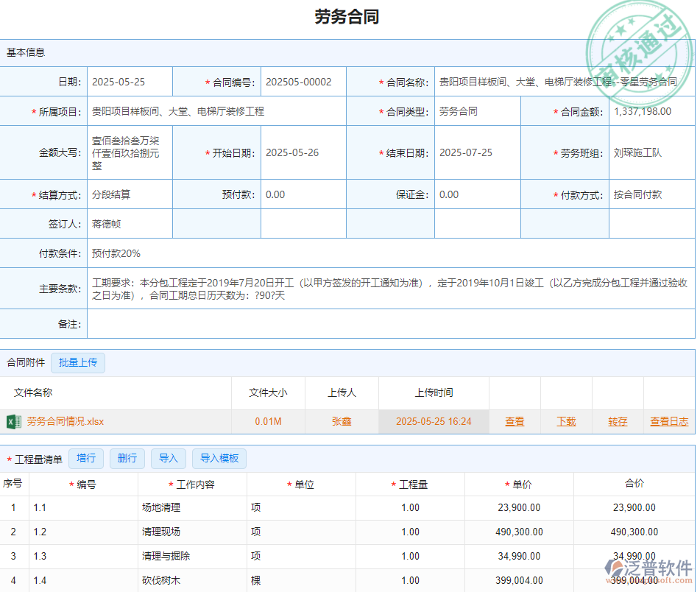This screenshot has height=592, width=700.
Task: Open the file 劳务合同情况.xlsx
Action: pos(66,421)
